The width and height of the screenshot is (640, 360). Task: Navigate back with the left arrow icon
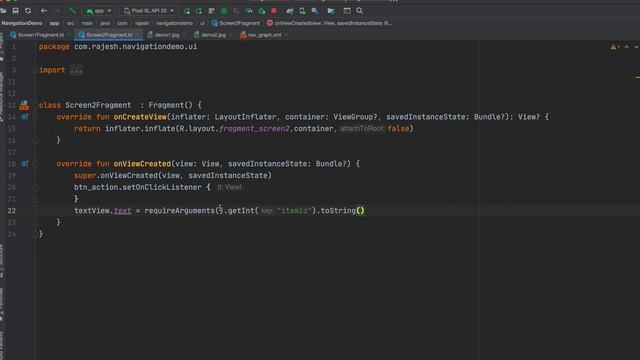click(x=44, y=11)
